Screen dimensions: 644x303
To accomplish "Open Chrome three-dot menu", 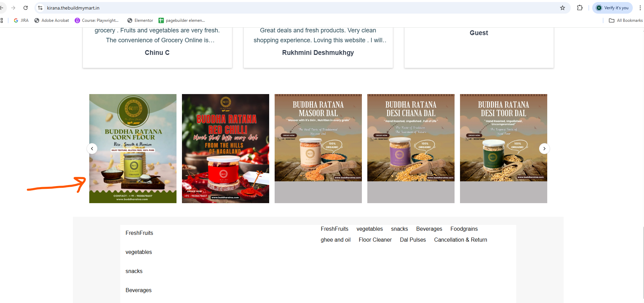I will pos(640,8).
